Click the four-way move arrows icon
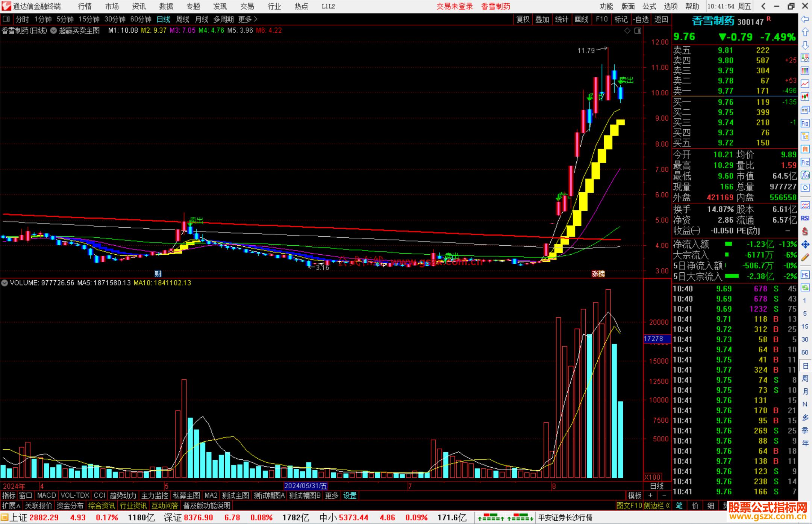The image size is (812, 524). [805, 245]
